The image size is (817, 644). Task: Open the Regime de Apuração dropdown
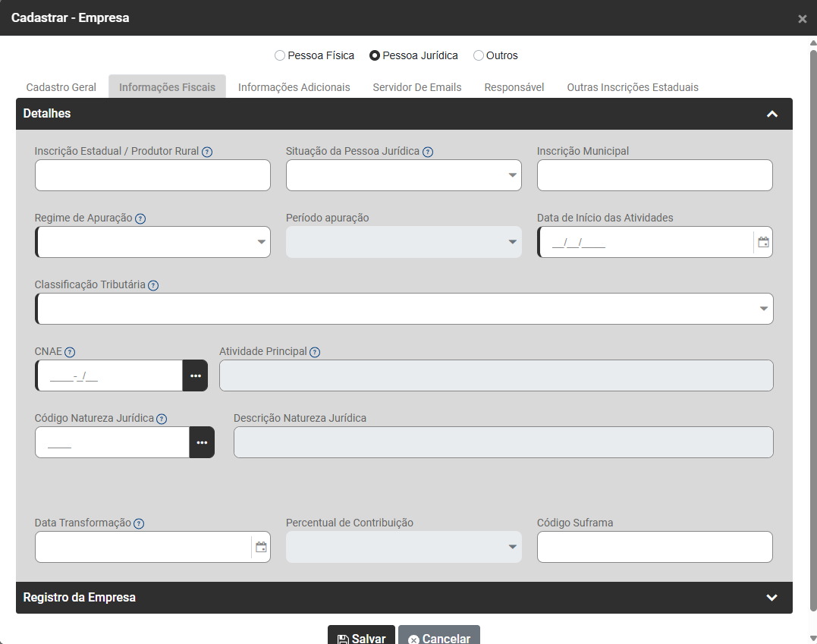click(152, 242)
